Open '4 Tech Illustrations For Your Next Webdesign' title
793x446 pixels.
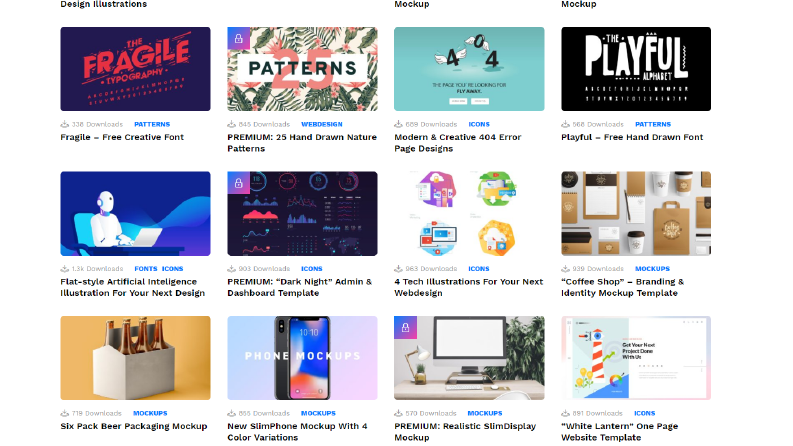click(469, 287)
